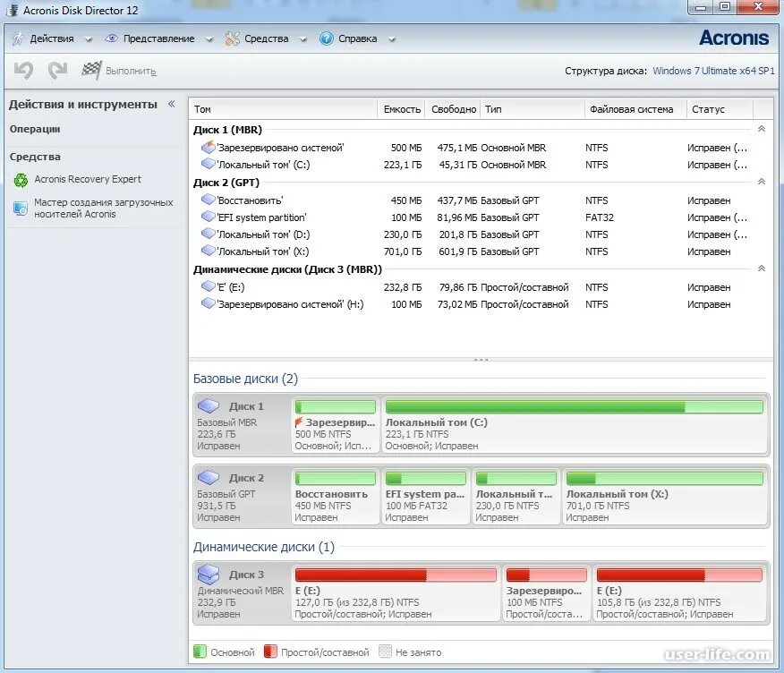Click volume icon of 'Восстановить' row
The width and height of the screenshot is (784, 673).
pyautogui.click(x=208, y=200)
